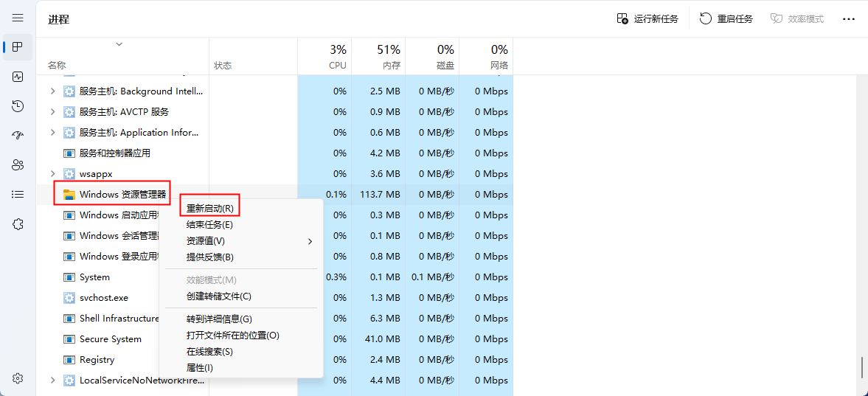This screenshot has height=396, width=868.
Task: Click the 服务主机: AVCTP 服务 gear icon
Action: [69, 111]
